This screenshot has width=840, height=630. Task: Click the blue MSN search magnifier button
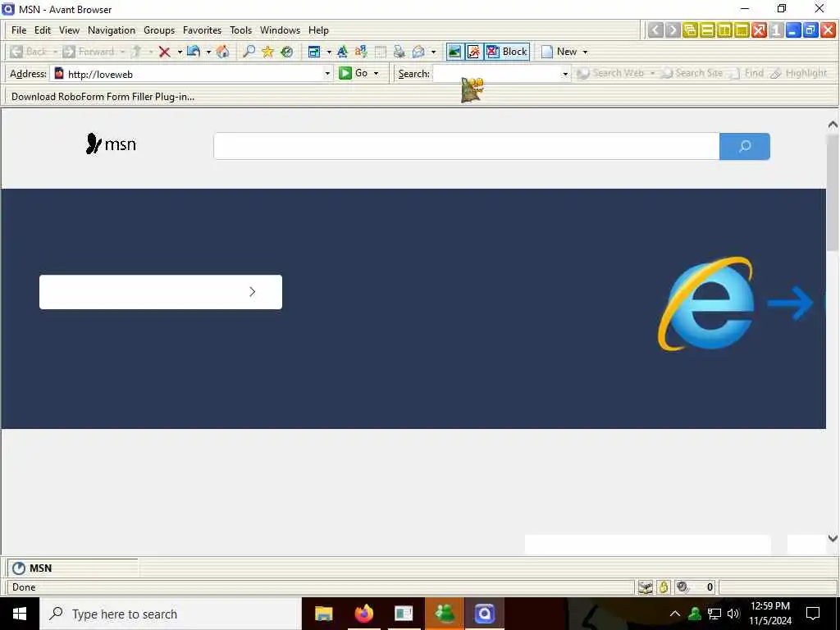745,146
